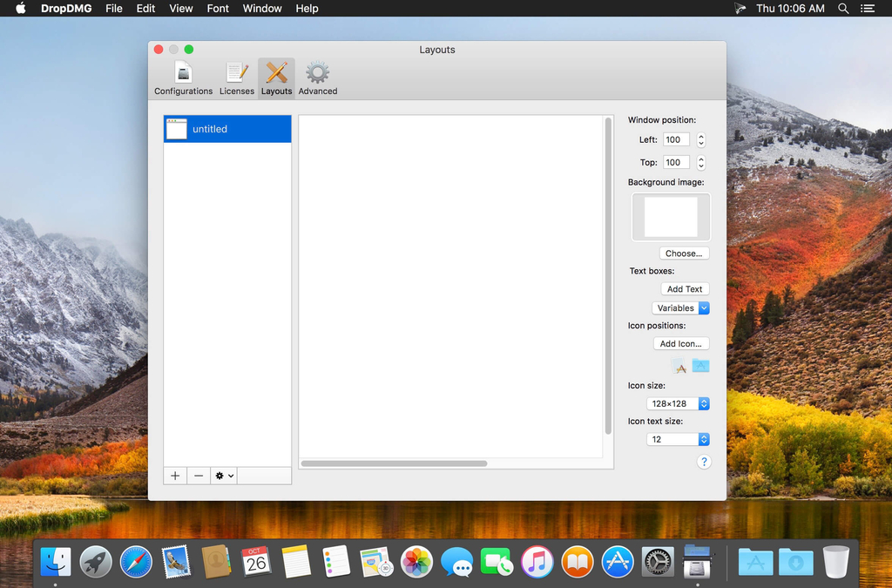The image size is (892, 588).
Task: Select the Layouts toolbar icon
Action: (276, 77)
